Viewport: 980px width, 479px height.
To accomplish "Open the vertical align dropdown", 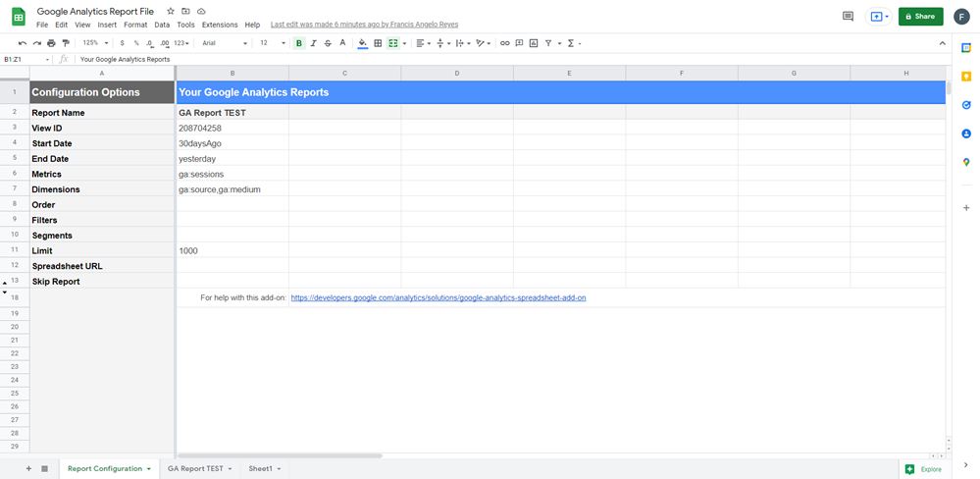I will point(443,43).
